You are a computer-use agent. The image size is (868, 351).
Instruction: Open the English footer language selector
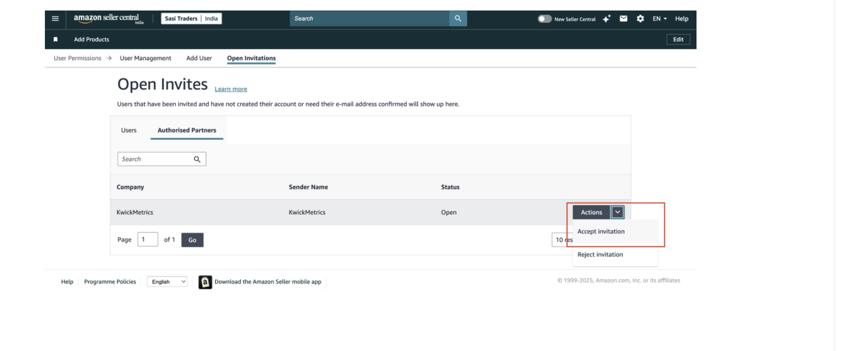pos(167,282)
